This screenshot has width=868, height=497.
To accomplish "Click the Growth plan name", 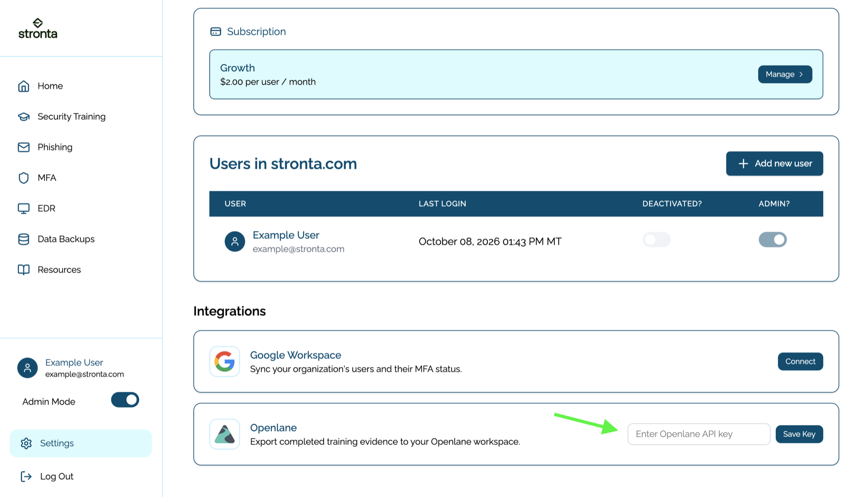I will click(237, 68).
